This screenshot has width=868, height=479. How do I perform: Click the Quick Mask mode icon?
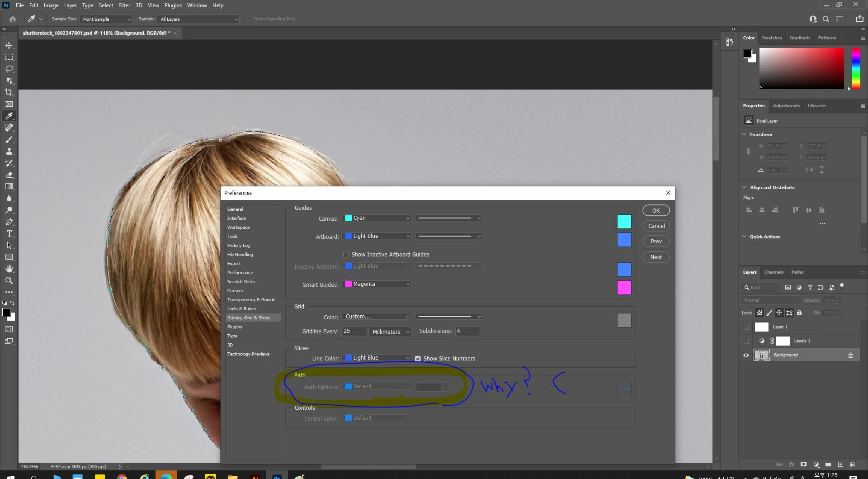tap(9, 329)
